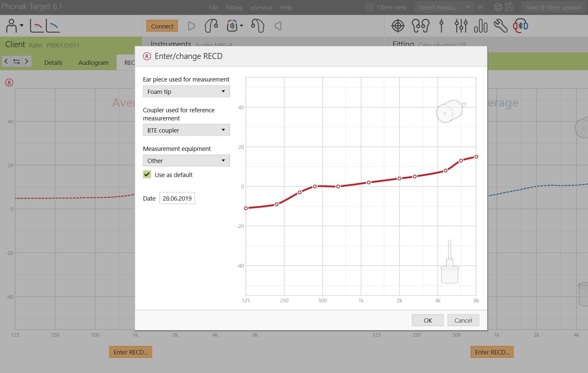
Task: Open the Ear piece used for measurement dropdown
Action: [186, 92]
